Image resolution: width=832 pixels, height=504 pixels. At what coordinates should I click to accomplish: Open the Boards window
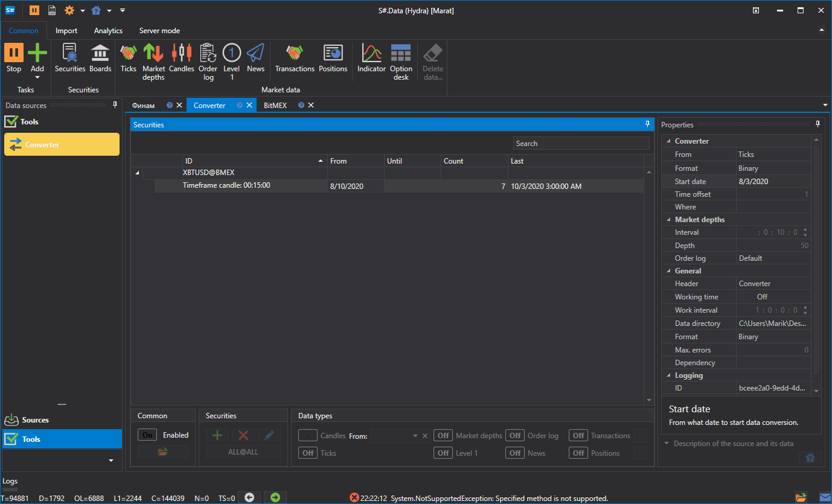coord(100,59)
